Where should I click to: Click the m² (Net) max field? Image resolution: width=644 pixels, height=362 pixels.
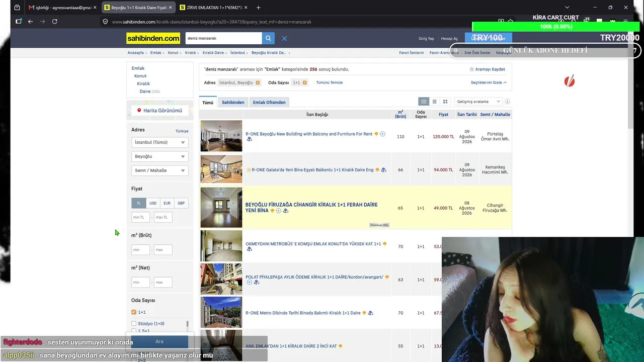coord(163,283)
